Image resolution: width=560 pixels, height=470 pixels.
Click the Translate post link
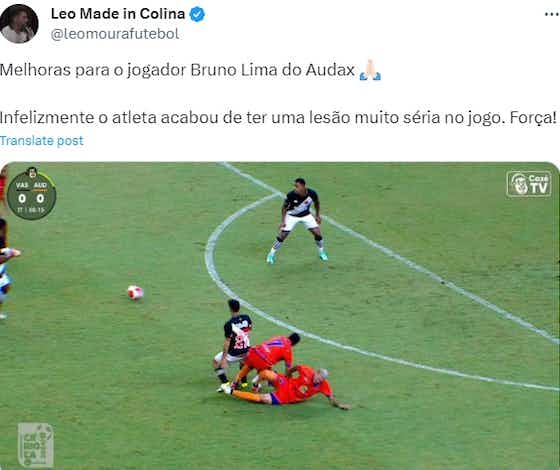42,141
